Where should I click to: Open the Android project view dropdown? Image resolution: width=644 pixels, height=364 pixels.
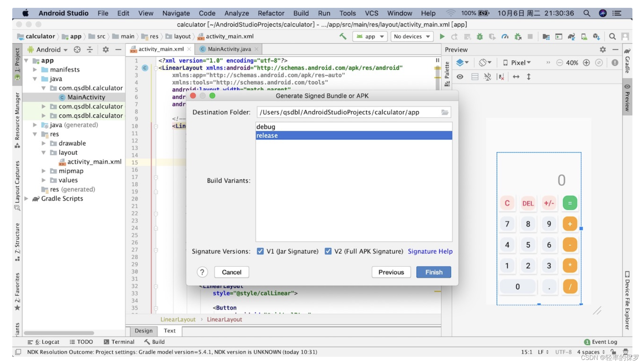click(48, 49)
